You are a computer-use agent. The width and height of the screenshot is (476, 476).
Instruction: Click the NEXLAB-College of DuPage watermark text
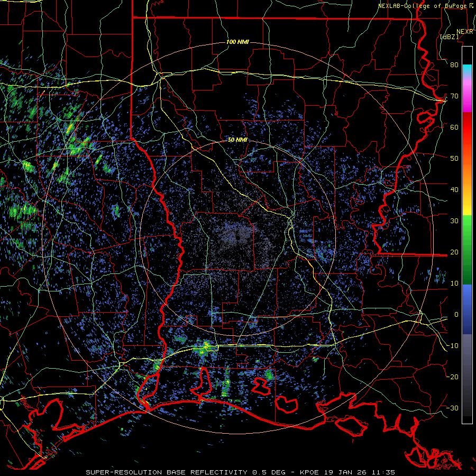point(426,6)
